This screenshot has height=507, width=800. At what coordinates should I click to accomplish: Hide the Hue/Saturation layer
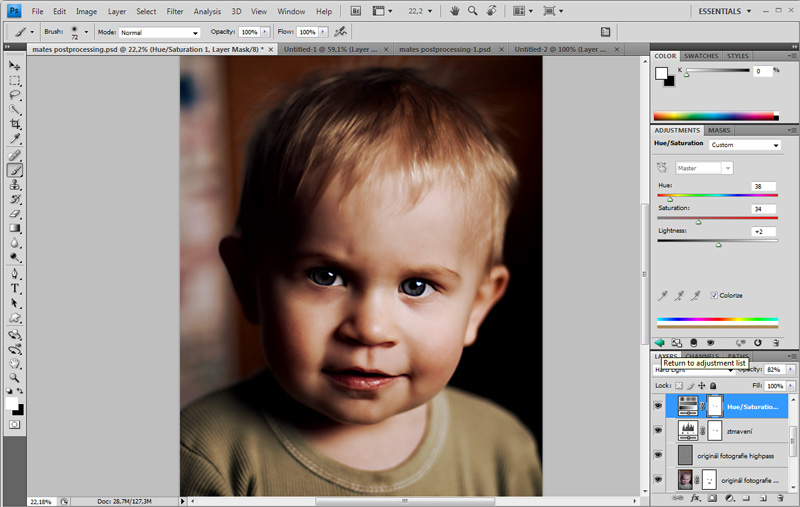tap(658, 406)
